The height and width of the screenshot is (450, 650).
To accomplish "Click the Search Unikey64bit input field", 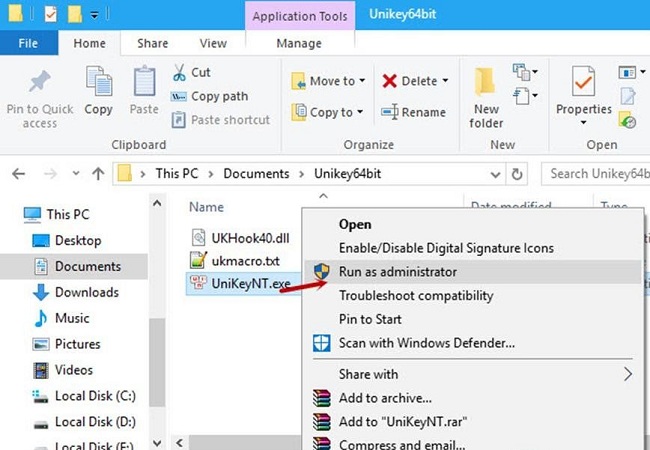I will (x=597, y=174).
